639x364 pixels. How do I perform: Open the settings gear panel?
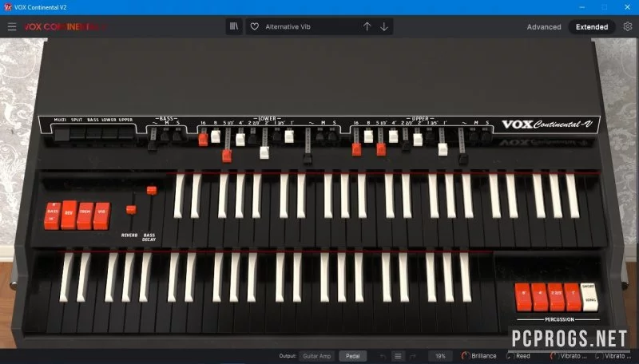pos(628,26)
